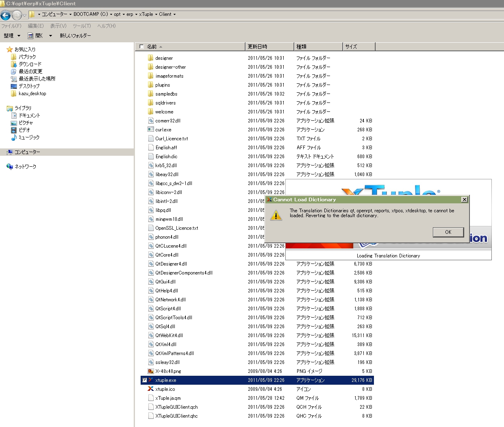Expand the xTuple breadcrumb arrow
The width and height of the screenshot is (504, 427).
pos(156,14)
